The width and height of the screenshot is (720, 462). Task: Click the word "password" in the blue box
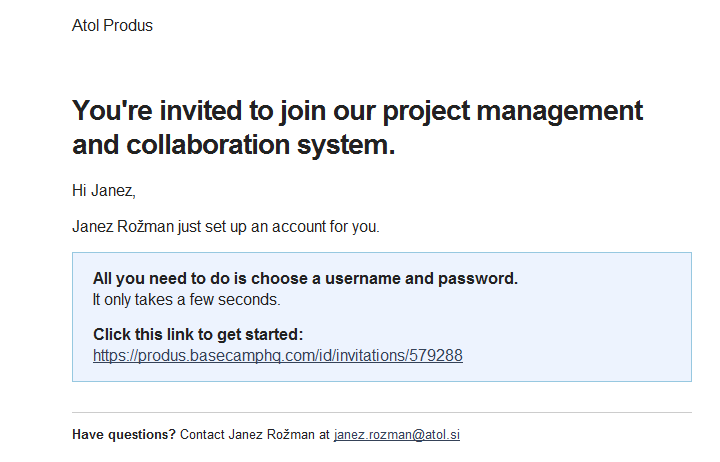pos(479,278)
